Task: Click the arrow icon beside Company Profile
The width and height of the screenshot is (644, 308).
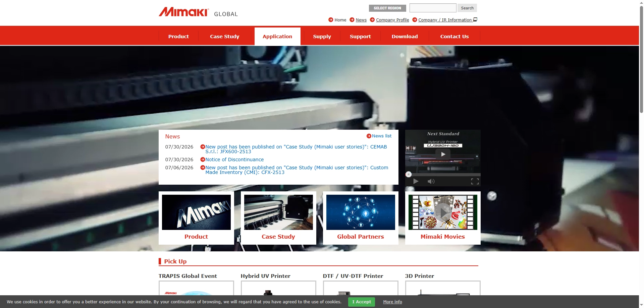Action: point(372,20)
